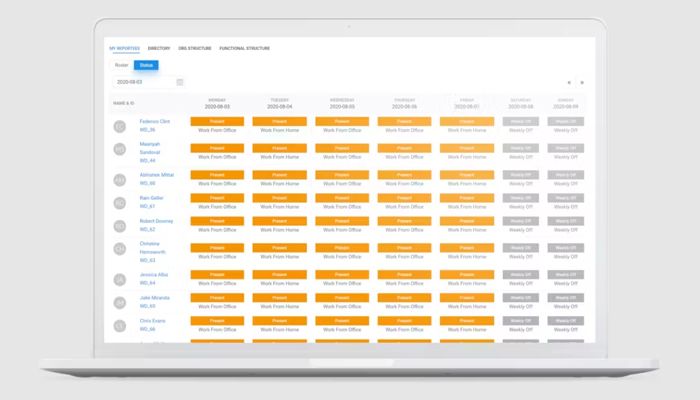Click Robert Downey's Tuesday Present badge

click(279, 221)
